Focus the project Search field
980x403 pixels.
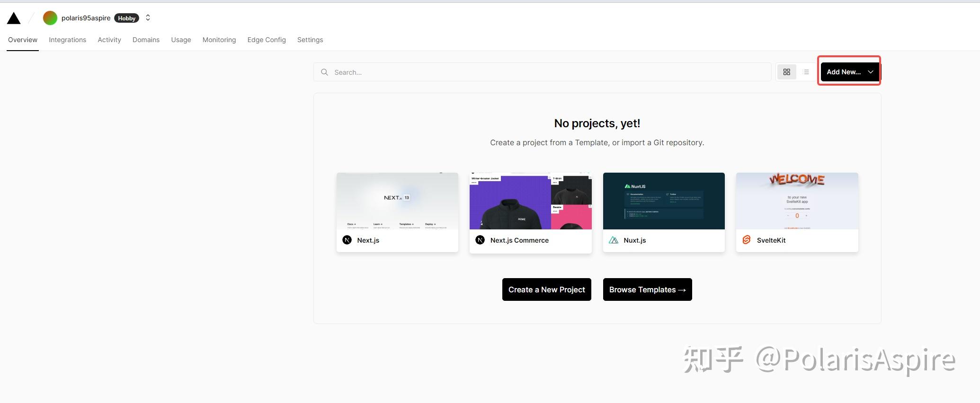543,72
